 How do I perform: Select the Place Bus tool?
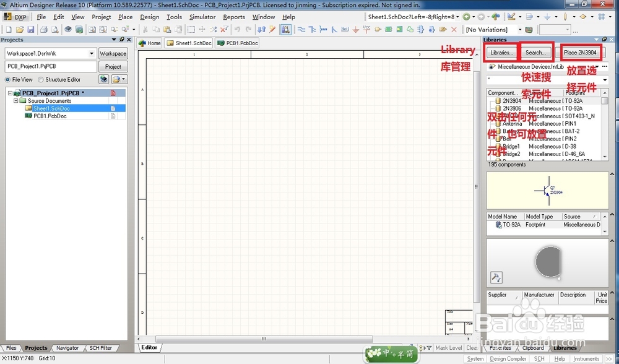[312, 30]
